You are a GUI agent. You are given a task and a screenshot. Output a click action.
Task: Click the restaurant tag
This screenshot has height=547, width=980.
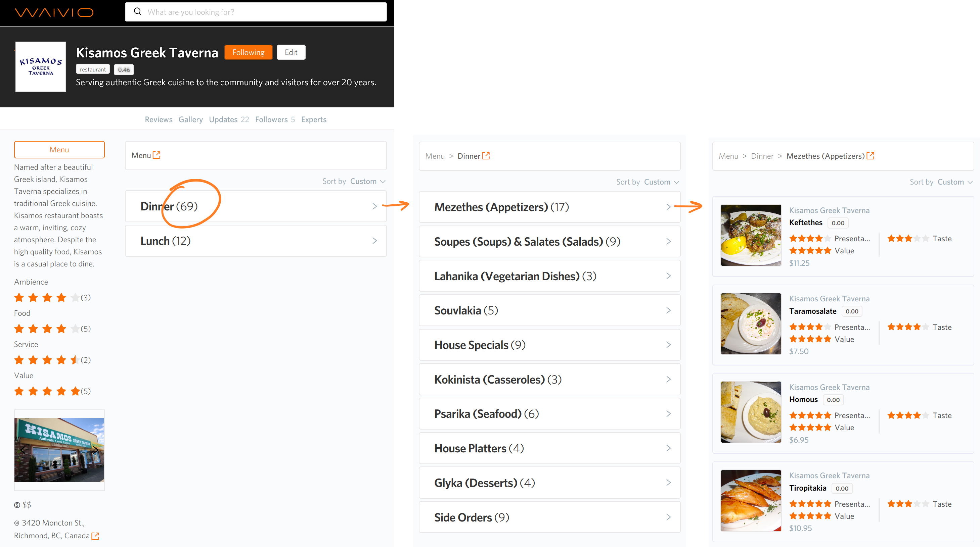pos(93,69)
